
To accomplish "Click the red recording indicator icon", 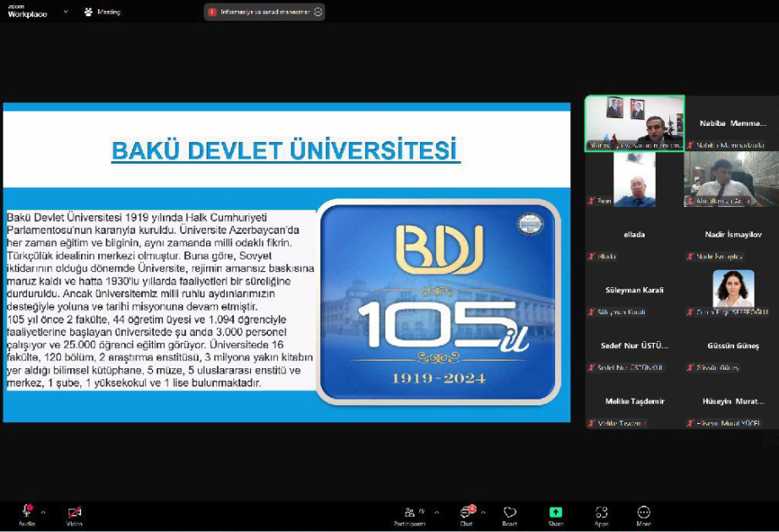I will click(x=212, y=12).
